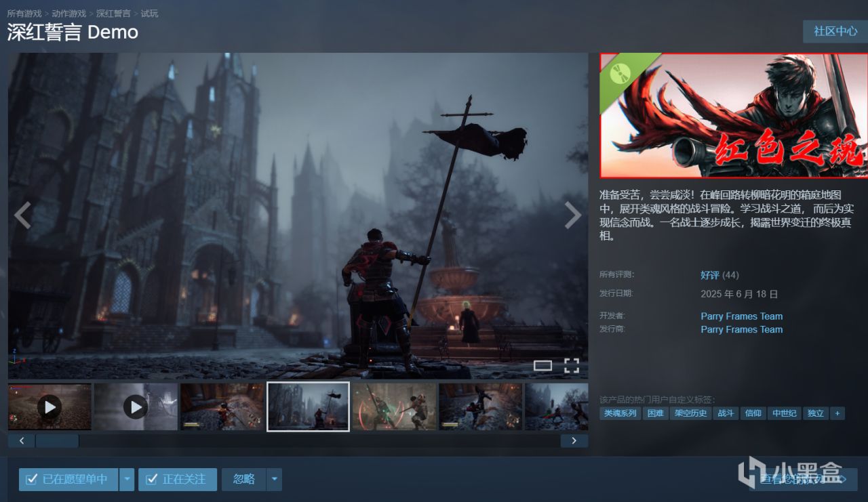
Task: Click the game header capsule image
Action: tap(734, 116)
